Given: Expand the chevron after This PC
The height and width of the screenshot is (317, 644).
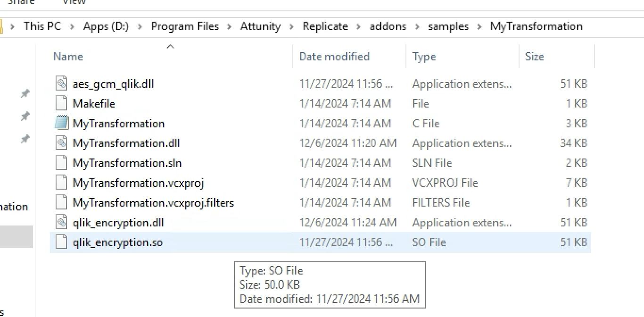Looking at the screenshot, I should coord(72,27).
